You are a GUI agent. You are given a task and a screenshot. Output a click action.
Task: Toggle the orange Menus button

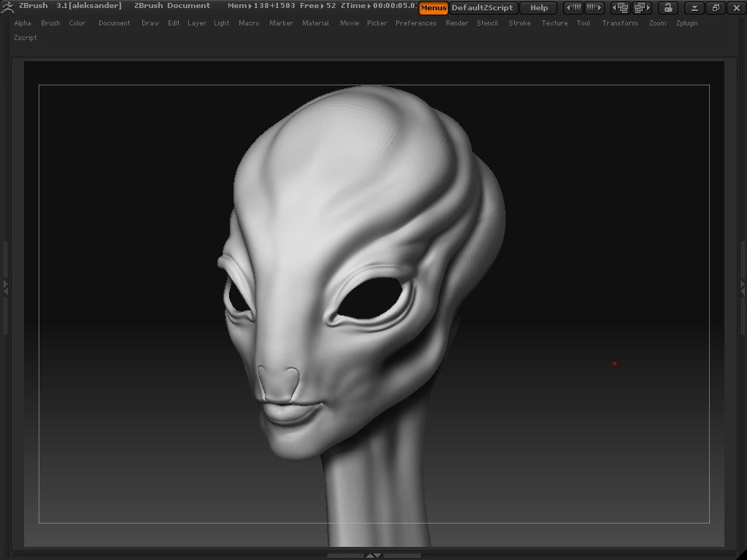click(x=433, y=7)
